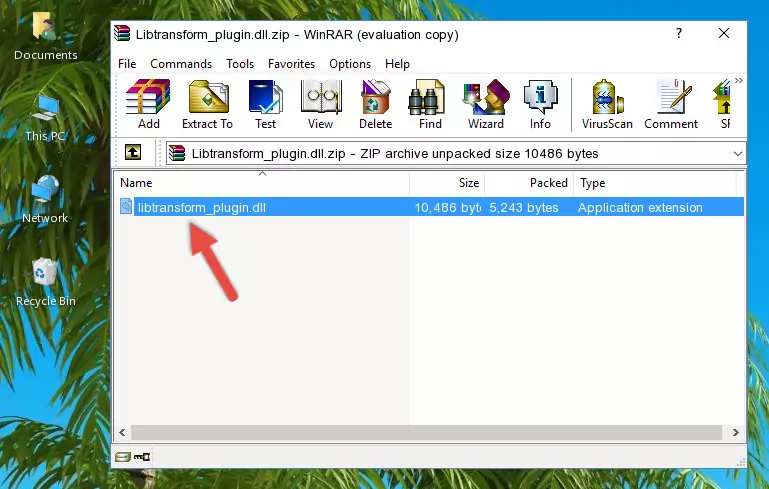Open the Favorites menu
The height and width of the screenshot is (489, 769).
point(291,64)
